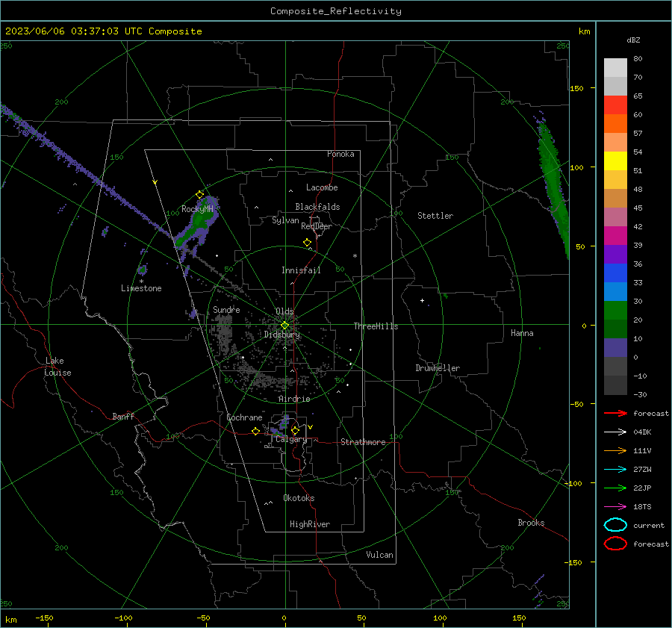Pick the green 22JP arrow symbol
The image size is (672, 628).
coord(615,488)
